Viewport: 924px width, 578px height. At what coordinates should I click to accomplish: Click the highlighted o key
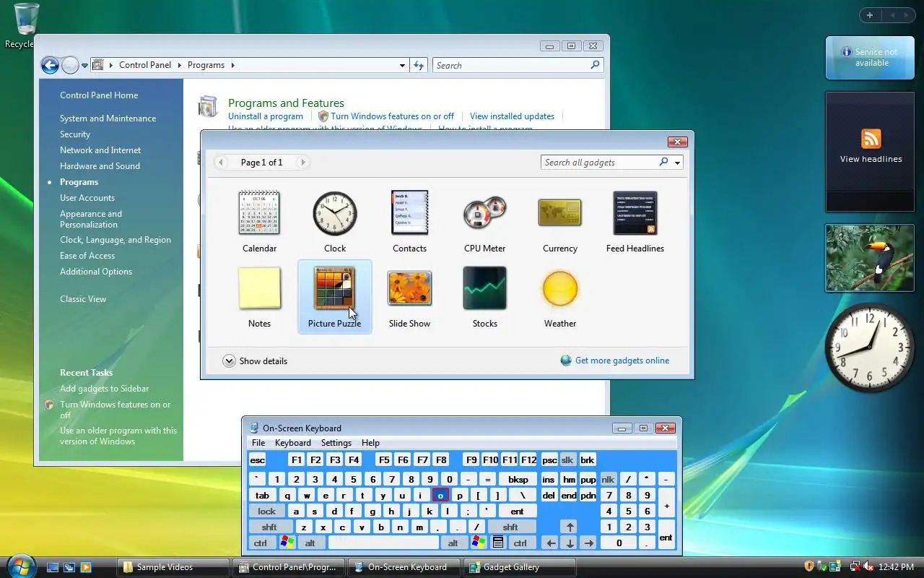click(440, 495)
